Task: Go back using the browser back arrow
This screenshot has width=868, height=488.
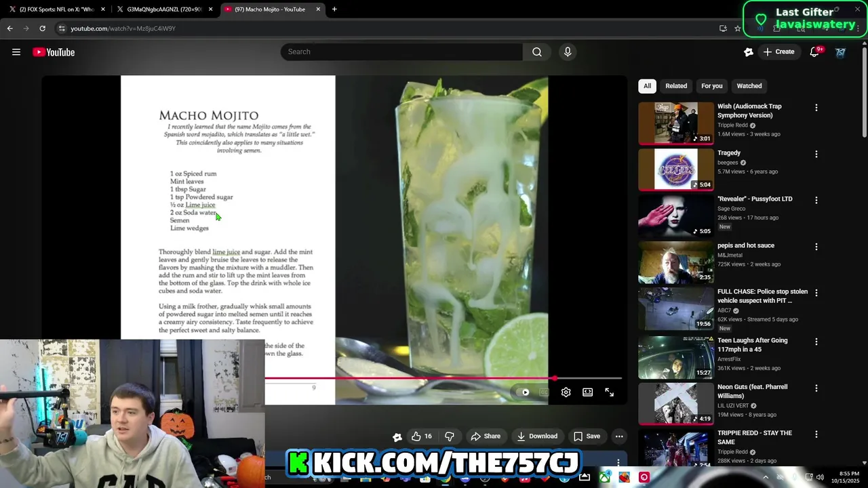Action: (x=9, y=28)
